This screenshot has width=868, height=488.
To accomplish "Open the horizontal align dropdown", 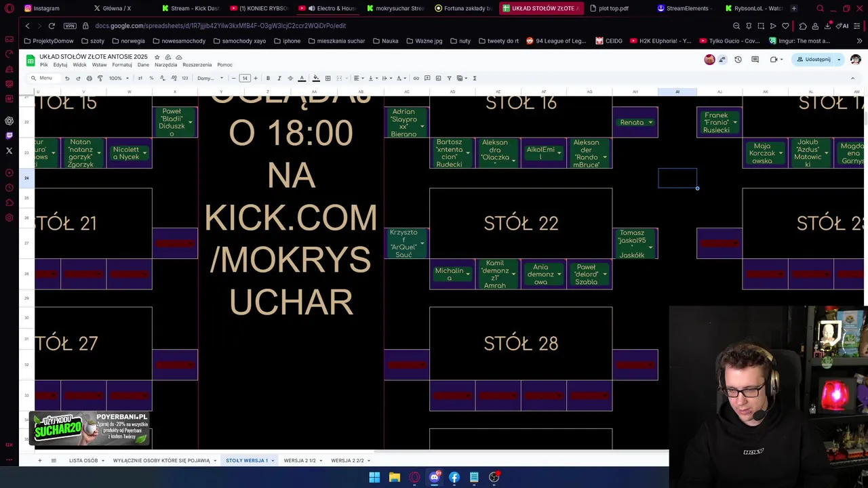I will click(x=358, y=78).
